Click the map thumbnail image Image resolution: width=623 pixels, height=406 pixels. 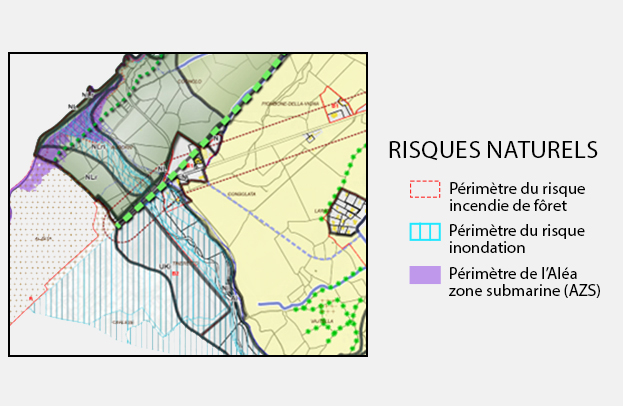point(188,204)
